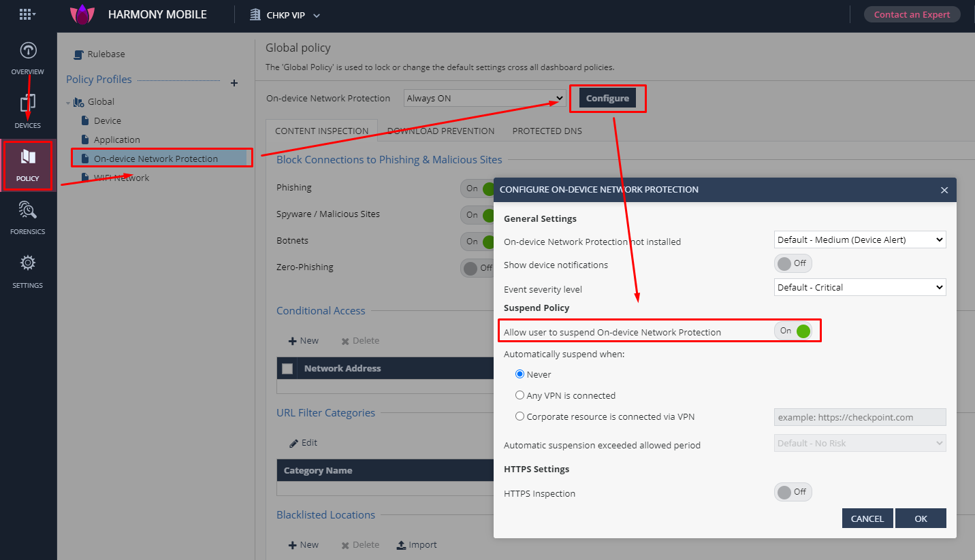Select Device under Global profile
Screen dimensions: 975x560
coord(108,120)
